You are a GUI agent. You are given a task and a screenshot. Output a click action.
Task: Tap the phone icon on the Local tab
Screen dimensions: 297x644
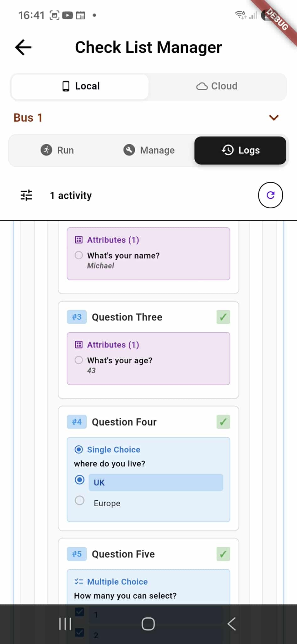[66, 86]
